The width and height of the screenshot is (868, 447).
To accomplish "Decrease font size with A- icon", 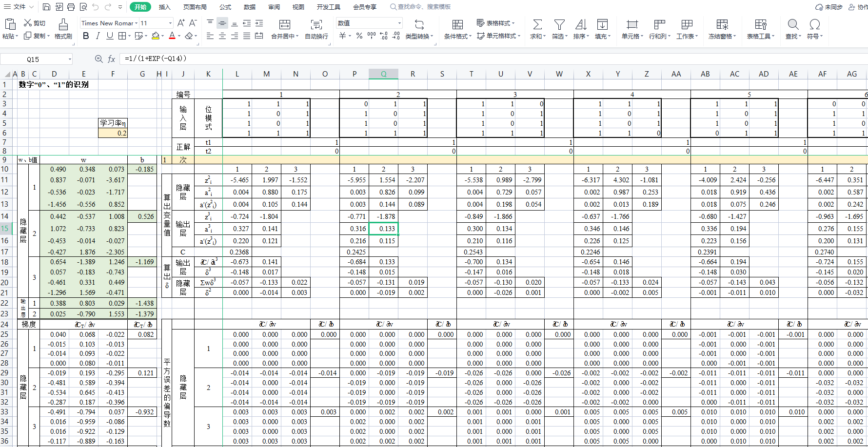I will pos(193,23).
